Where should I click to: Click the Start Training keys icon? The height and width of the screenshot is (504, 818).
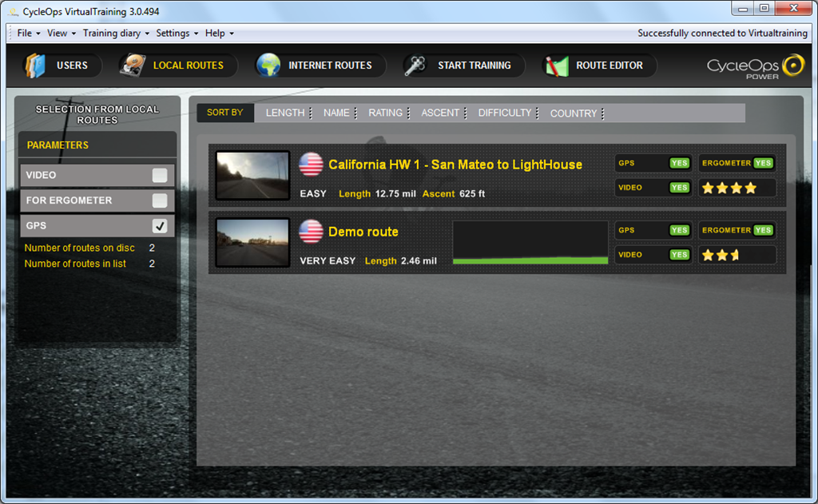tap(415, 65)
